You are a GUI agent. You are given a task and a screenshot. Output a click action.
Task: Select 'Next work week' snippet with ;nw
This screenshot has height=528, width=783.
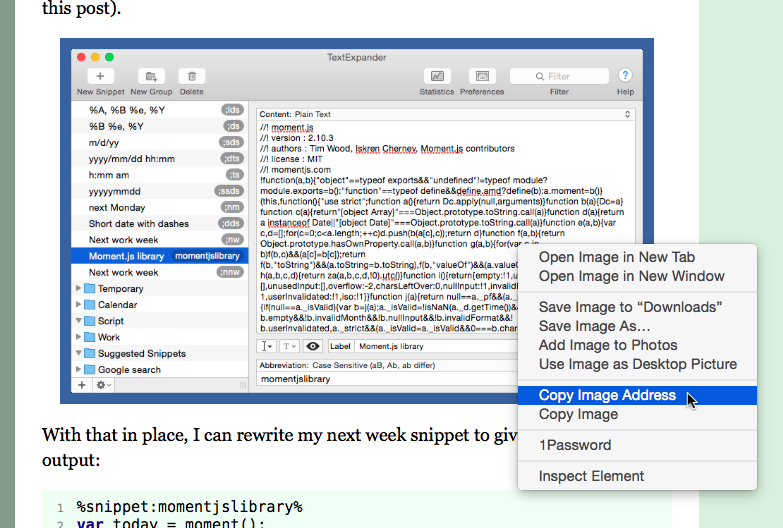coord(160,240)
